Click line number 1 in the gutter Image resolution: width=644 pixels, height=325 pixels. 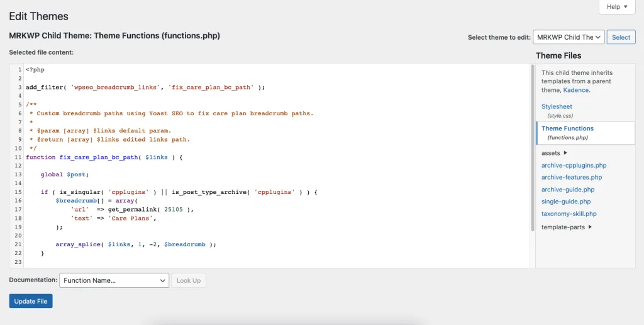pos(19,70)
